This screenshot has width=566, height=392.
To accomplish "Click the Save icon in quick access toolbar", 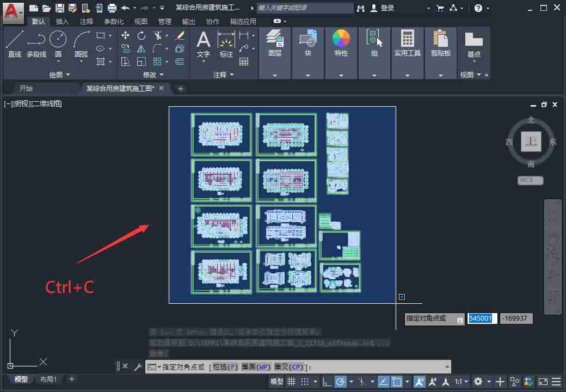I will coord(59,8).
